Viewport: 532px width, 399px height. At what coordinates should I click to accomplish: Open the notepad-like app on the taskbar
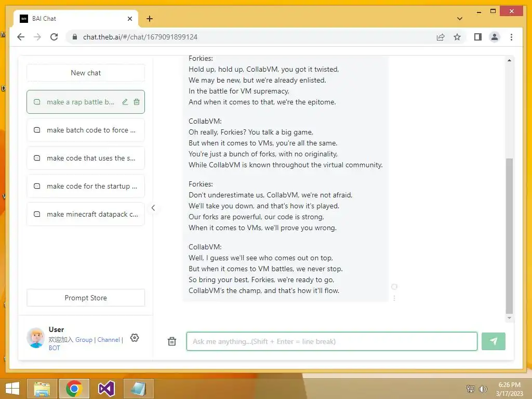[x=138, y=389]
